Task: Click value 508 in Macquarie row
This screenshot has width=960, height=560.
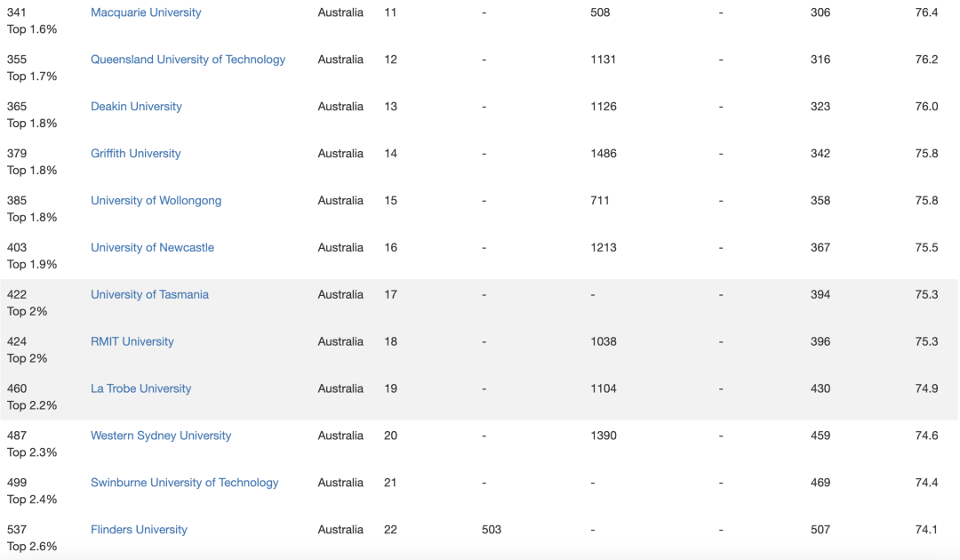Action: [600, 12]
